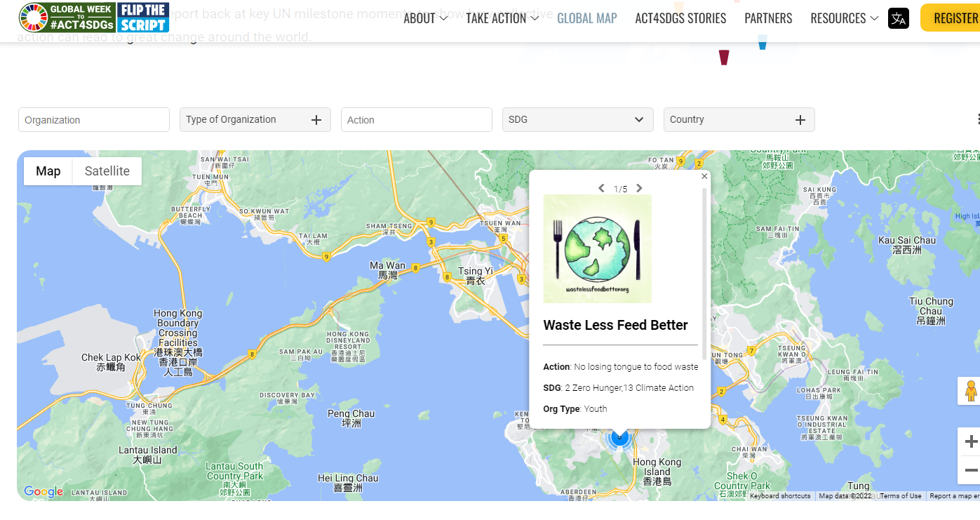Click the Discovery Bay map label
Viewport: 980px width, 520px height.
pyautogui.click(x=288, y=399)
